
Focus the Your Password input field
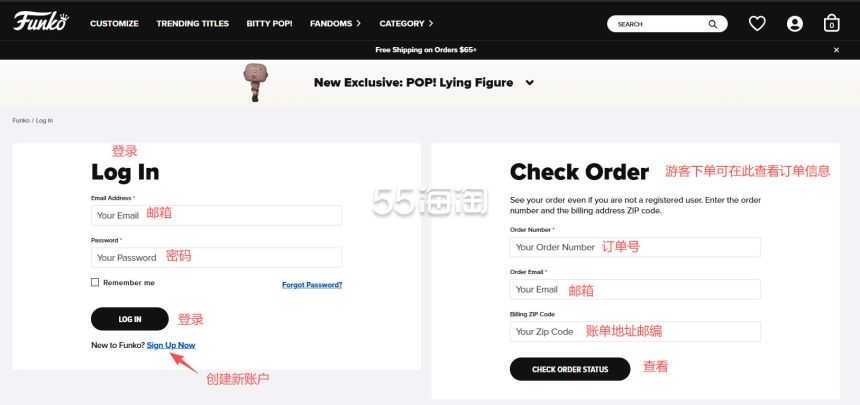tap(217, 257)
